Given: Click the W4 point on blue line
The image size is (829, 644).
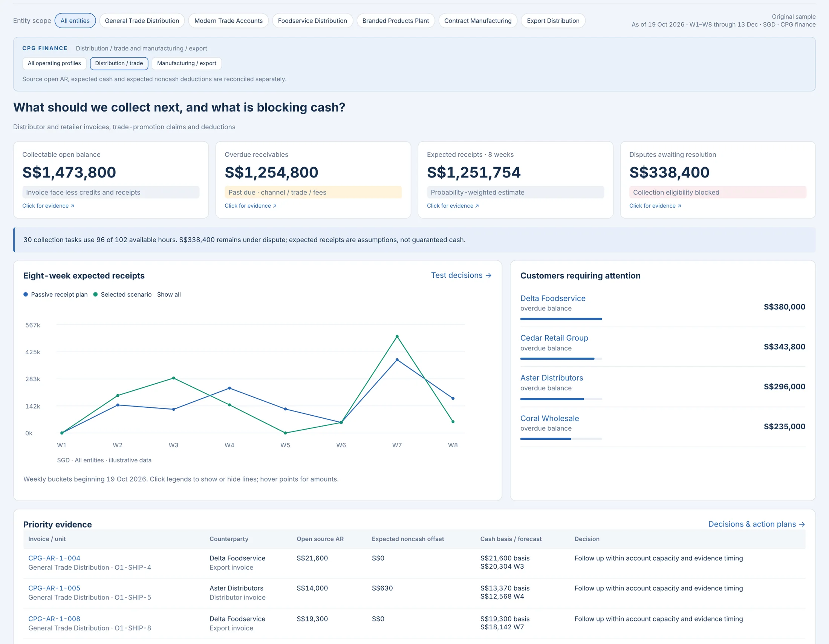Looking at the screenshot, I should tap(229, 388).
